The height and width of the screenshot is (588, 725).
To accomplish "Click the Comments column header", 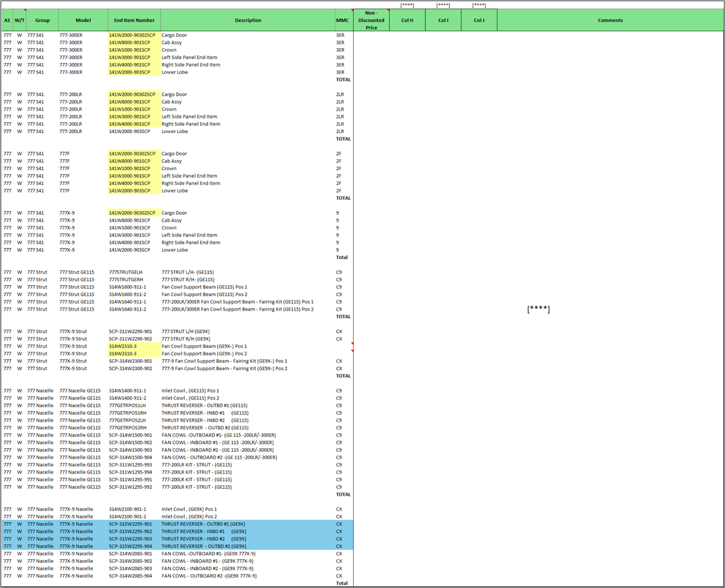I will [x=610, y=20].
